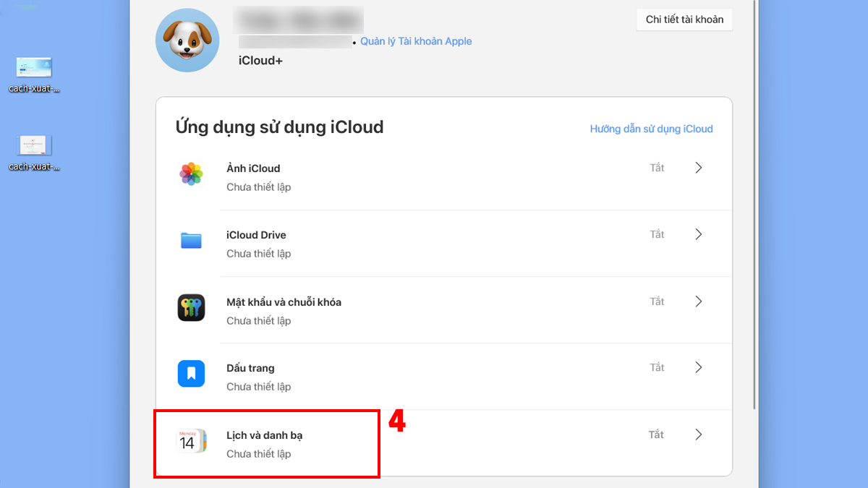Expand the Ảnh iCloud row chevron
Image resolution: width=868 pixels, height=488 pixels.
pos(699,168)
